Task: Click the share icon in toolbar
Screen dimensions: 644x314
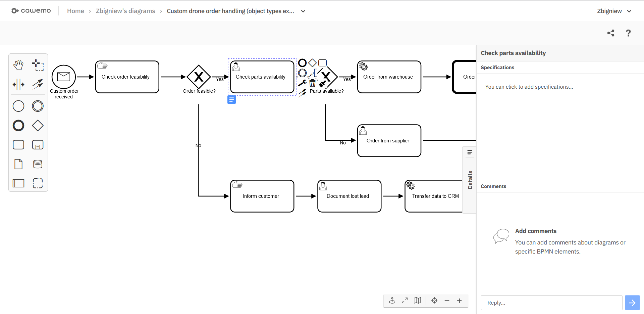Action: point(611,33)
